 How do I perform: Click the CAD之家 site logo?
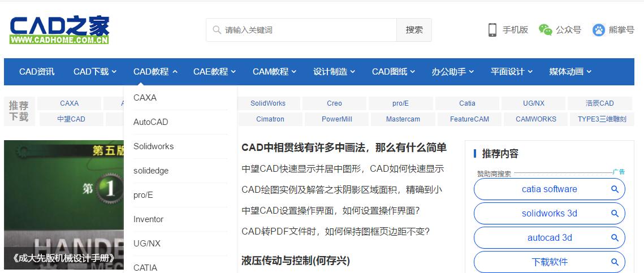click(x=59, y=30)
